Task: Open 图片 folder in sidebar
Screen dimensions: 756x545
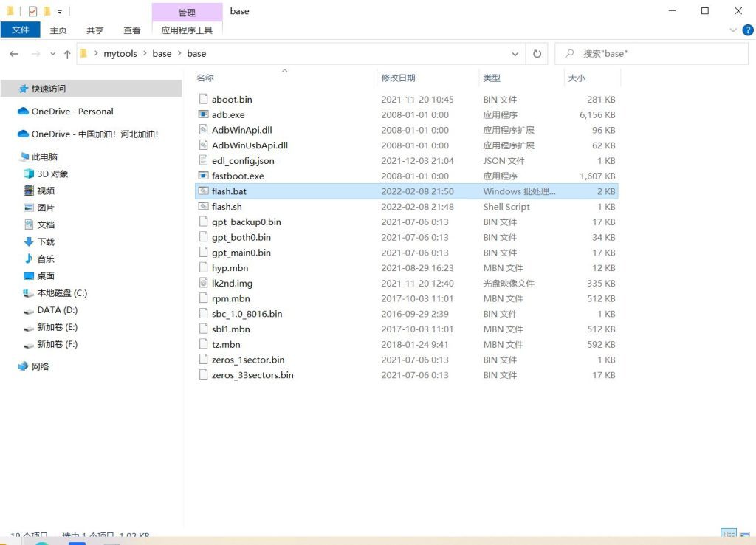Action: coord(45,208)
